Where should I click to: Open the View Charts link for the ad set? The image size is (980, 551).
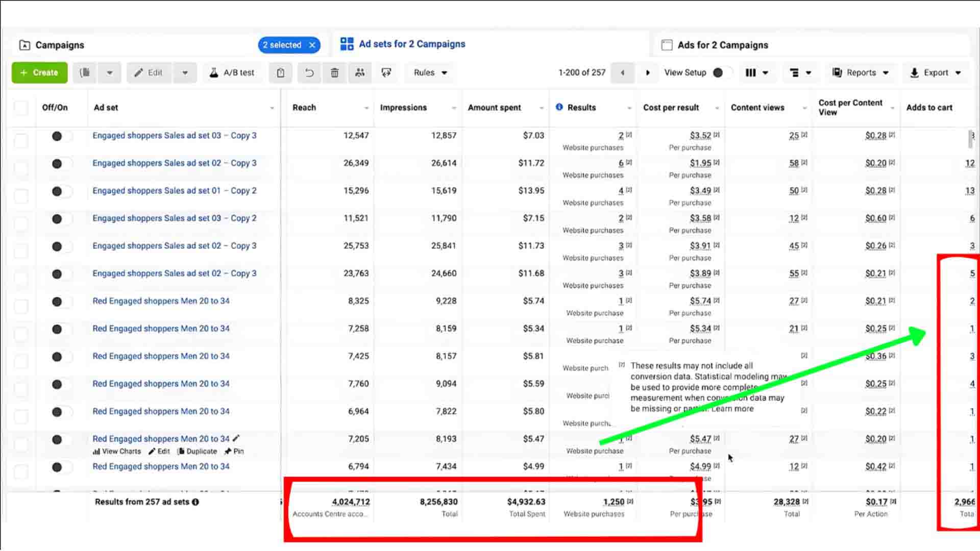tap(116, 451)
